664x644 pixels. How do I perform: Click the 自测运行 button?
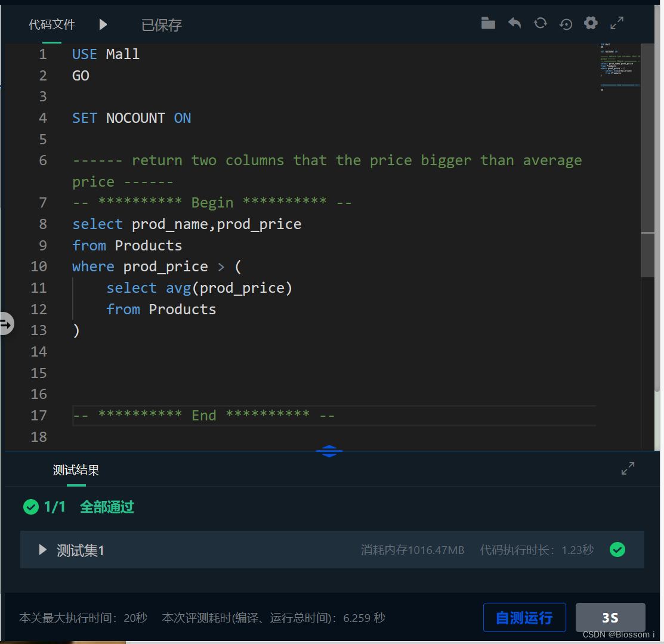tap(524, 617)
